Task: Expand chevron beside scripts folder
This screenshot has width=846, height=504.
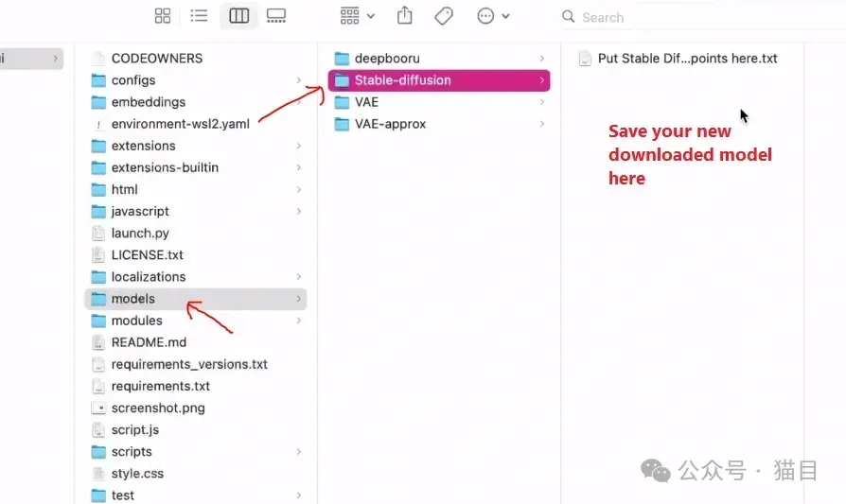Action: [298, 452]
